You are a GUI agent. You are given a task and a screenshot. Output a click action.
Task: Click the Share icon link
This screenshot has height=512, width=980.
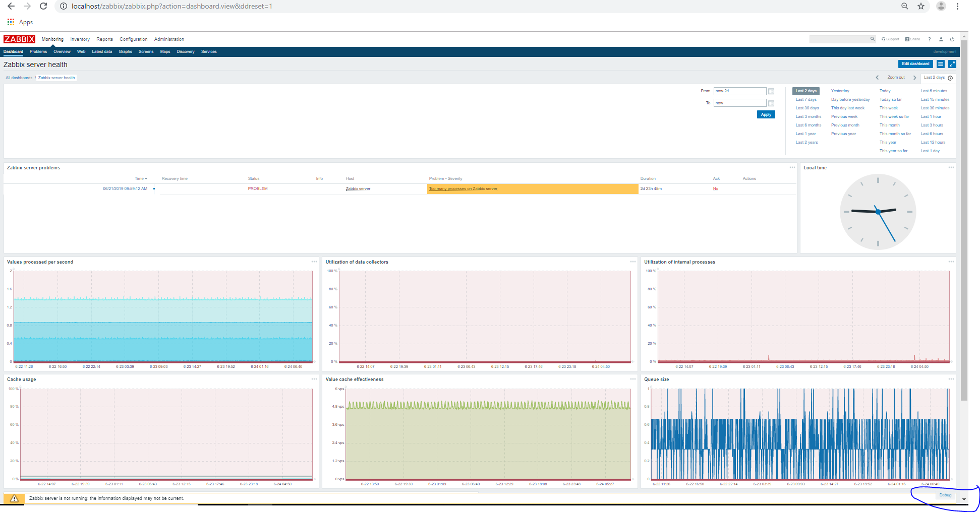912,39
